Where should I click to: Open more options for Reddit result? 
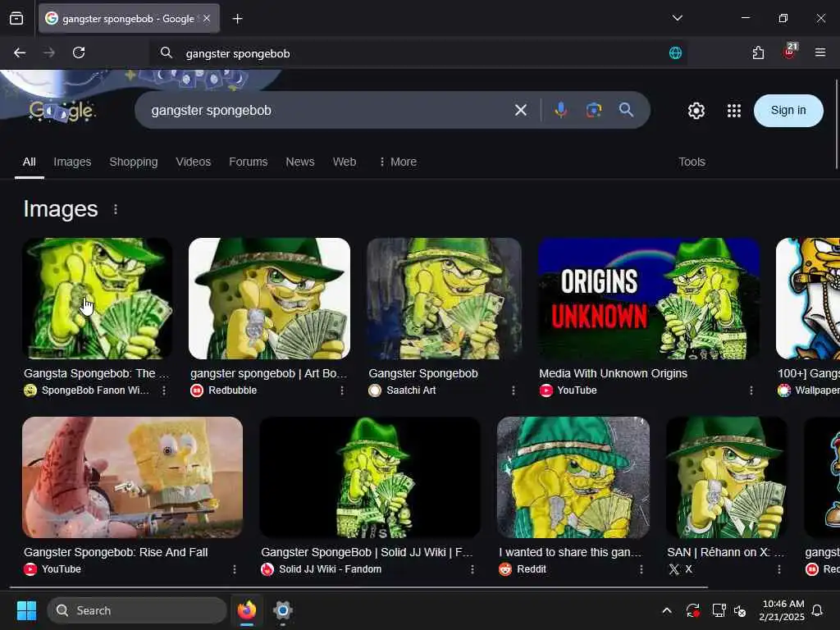641,569
